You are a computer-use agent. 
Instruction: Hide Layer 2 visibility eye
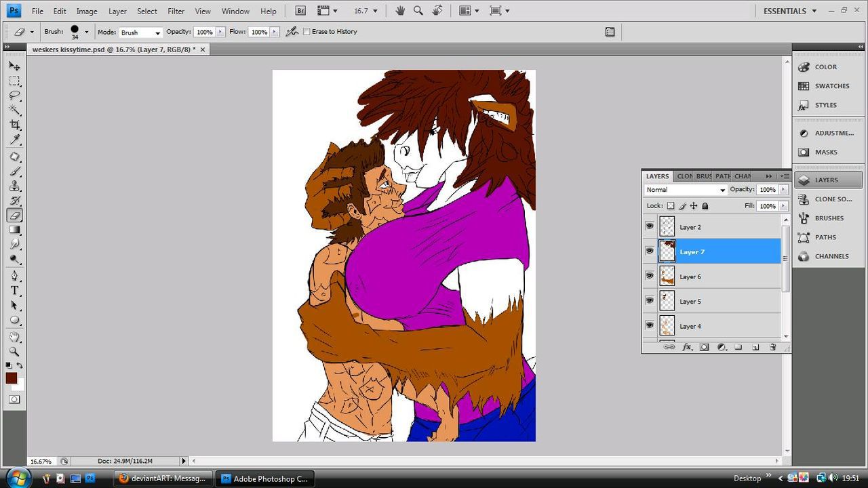pos(650,226)
